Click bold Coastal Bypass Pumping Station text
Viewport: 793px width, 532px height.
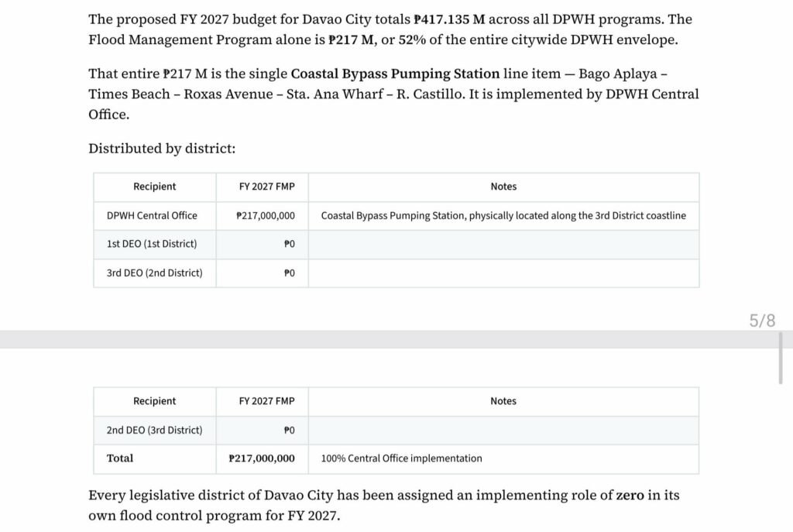click(x=395, y=74)
